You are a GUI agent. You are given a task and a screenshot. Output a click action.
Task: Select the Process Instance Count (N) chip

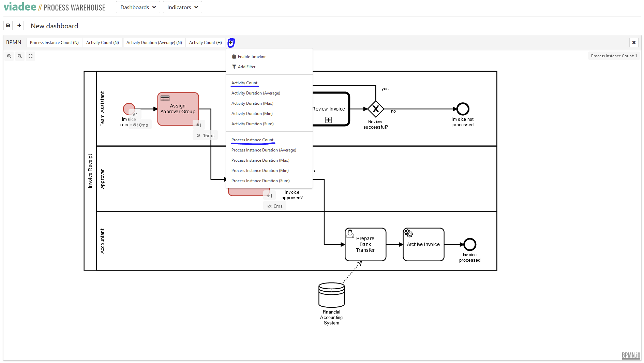54,42
